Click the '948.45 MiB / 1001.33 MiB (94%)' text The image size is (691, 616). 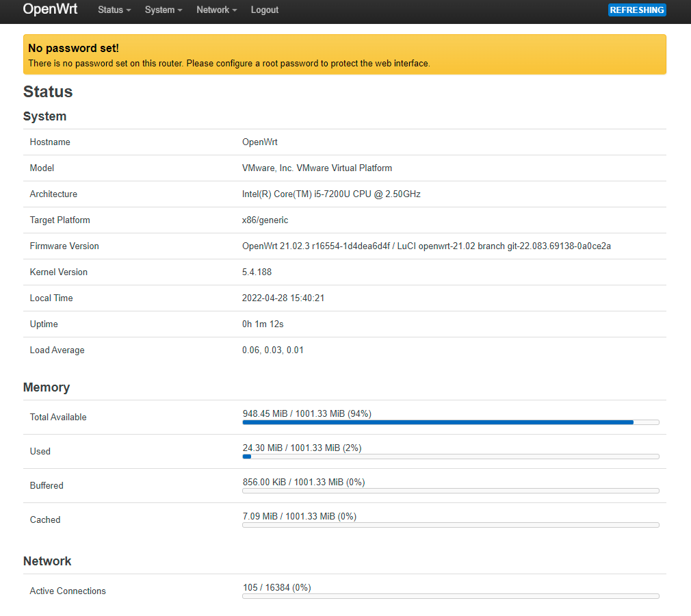tap(307, 413)
